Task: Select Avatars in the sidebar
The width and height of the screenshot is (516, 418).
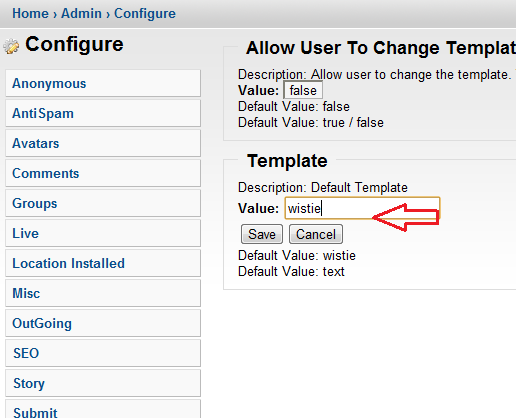Action: point(103,143)
